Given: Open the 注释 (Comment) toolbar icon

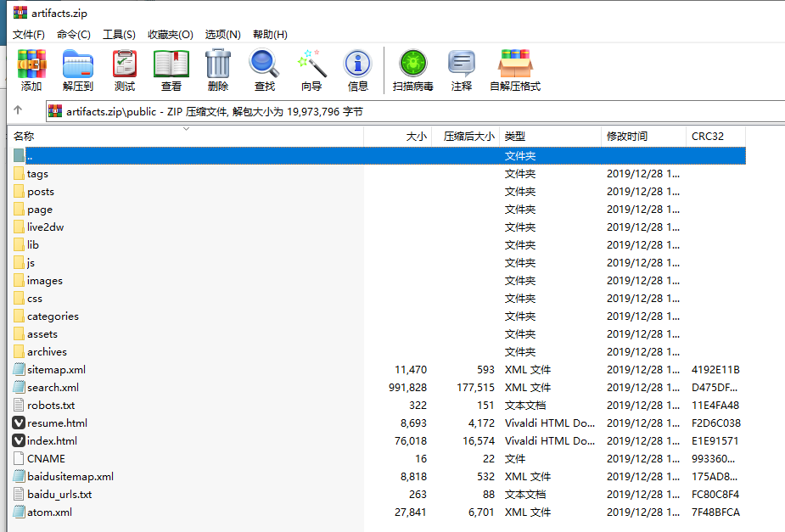Looking at the screenshot, I should point(462,70).
